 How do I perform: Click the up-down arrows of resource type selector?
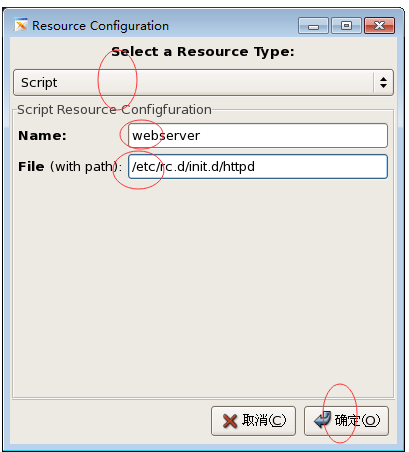[383, 82]
